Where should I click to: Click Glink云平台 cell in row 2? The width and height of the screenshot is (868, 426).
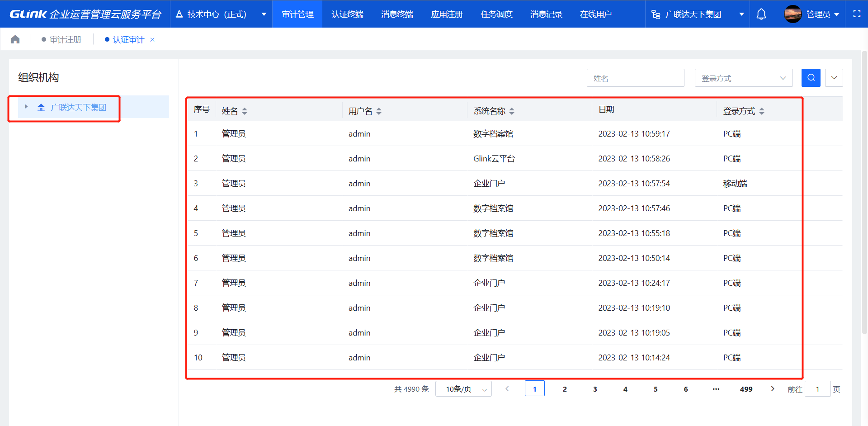tap(494, 159)
